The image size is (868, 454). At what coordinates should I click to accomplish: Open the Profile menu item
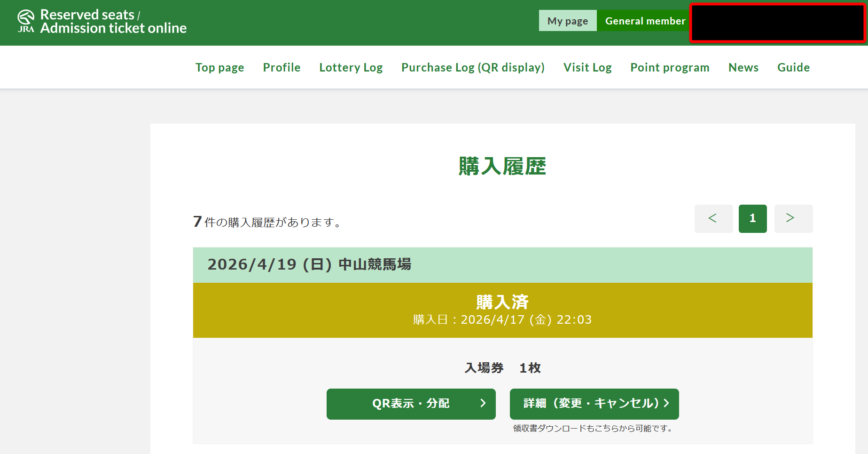tap(282, 67)
